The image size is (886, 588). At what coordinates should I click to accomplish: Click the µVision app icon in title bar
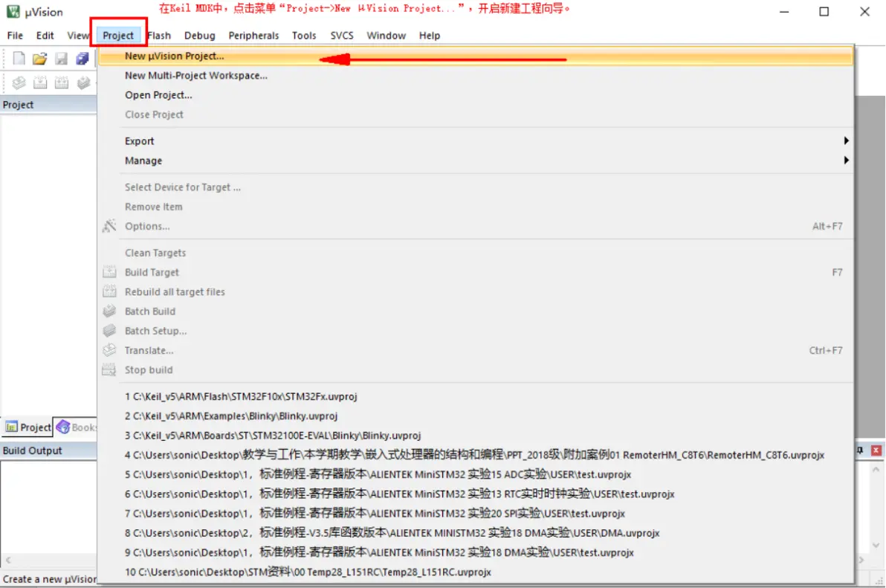[13, 11]
